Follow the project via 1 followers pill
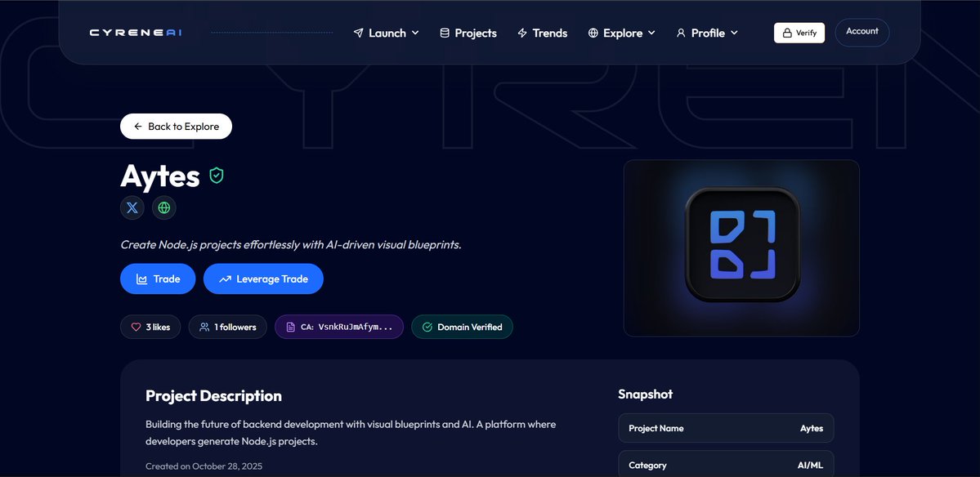The image size is (980, 477). click(x=227, y=328)
